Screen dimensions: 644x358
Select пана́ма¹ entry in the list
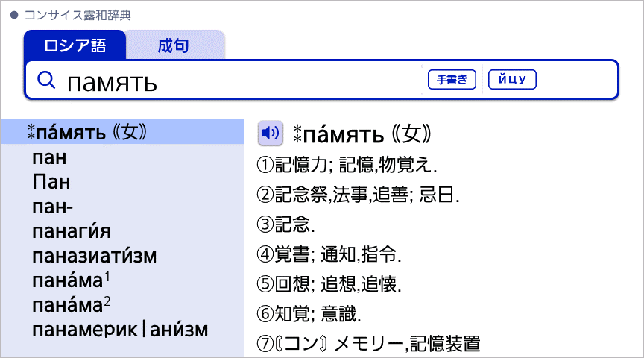[72, 280]
